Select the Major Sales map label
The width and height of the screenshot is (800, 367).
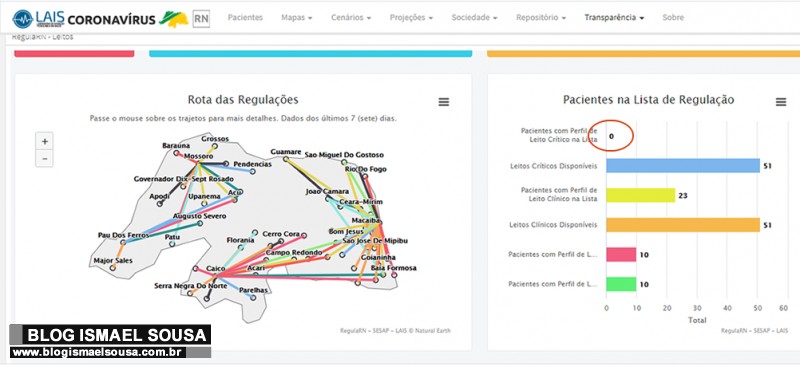113,260
